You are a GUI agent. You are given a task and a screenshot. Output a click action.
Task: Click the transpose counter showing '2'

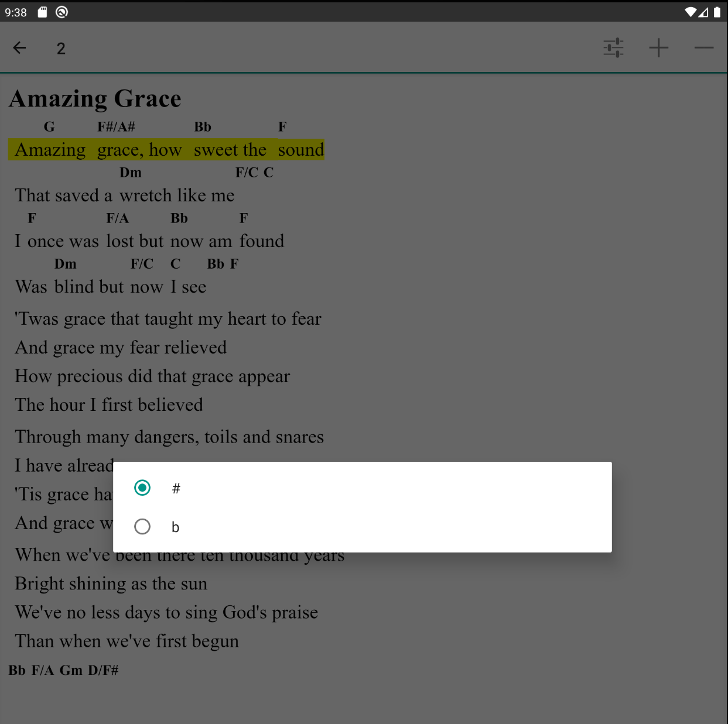(60, 48)
